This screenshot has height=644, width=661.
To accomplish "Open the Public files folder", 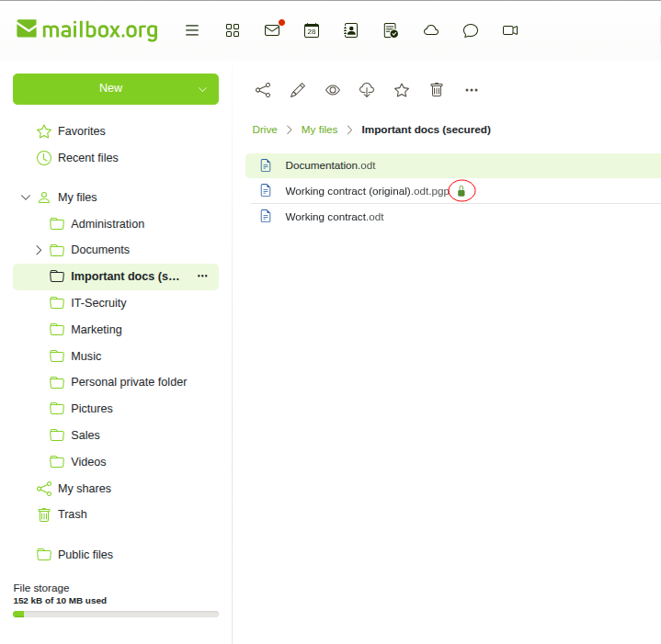I will [85, 555].
